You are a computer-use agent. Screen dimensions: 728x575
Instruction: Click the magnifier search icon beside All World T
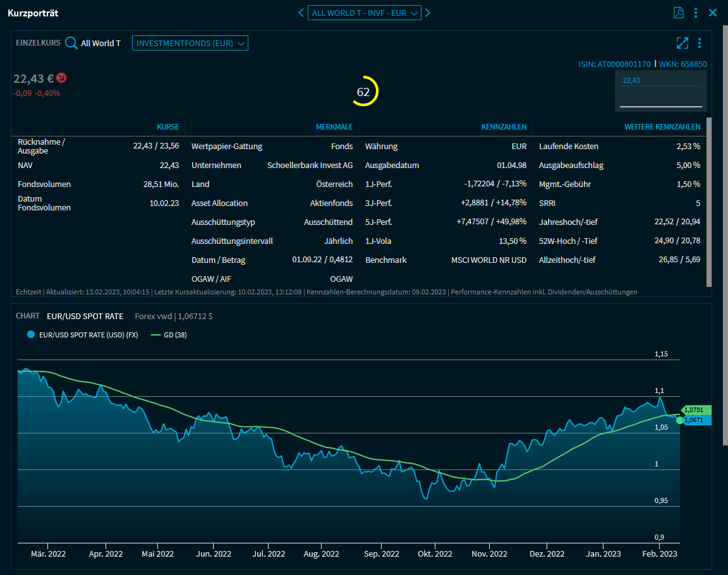tap(71, 43)
